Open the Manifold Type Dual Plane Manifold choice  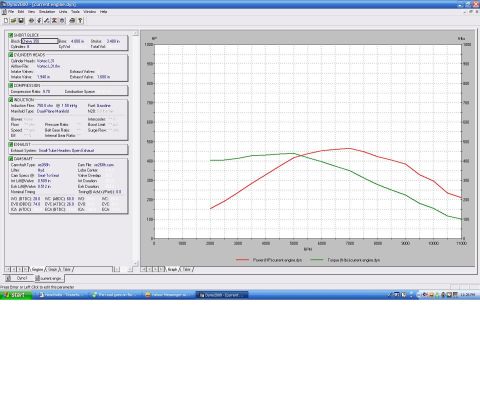(x=53, y=111)
